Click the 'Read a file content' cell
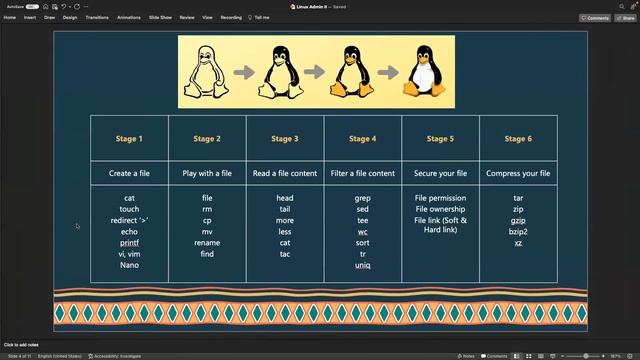The width and height of the screenshot is (640, 360). point(285,173)
